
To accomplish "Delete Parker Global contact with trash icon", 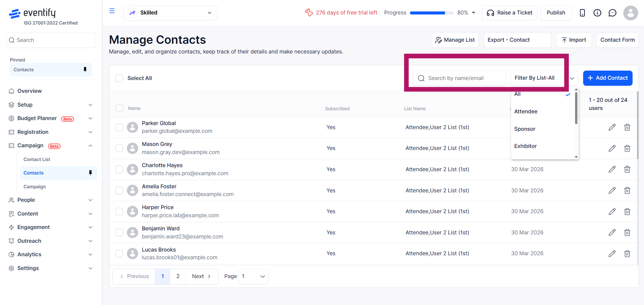I will (x=627, y=127).
